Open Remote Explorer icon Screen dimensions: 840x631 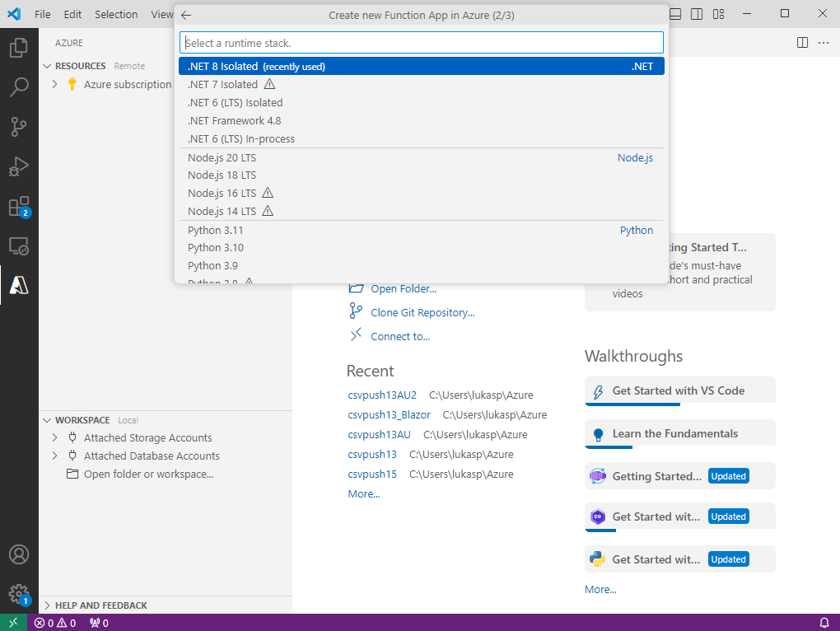(x=19, y=245)
